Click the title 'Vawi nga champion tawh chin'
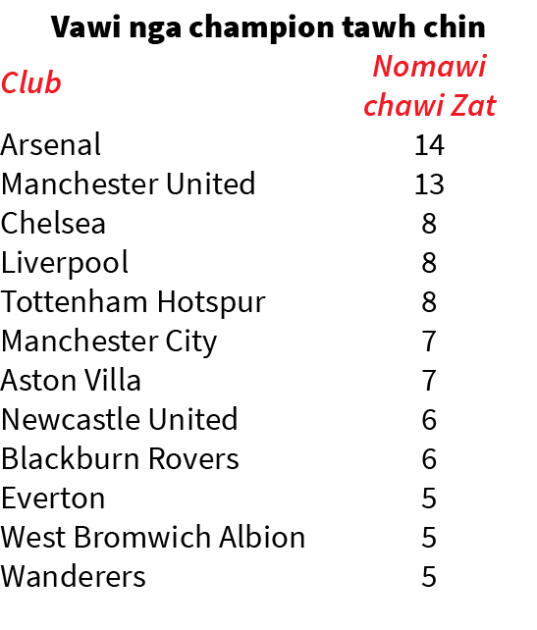 click(268, 28)
